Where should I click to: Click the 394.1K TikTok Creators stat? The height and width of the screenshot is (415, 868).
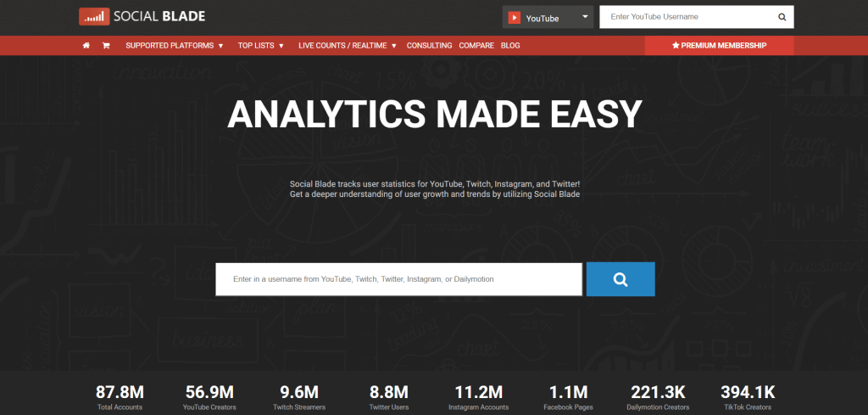coord(748,398)
